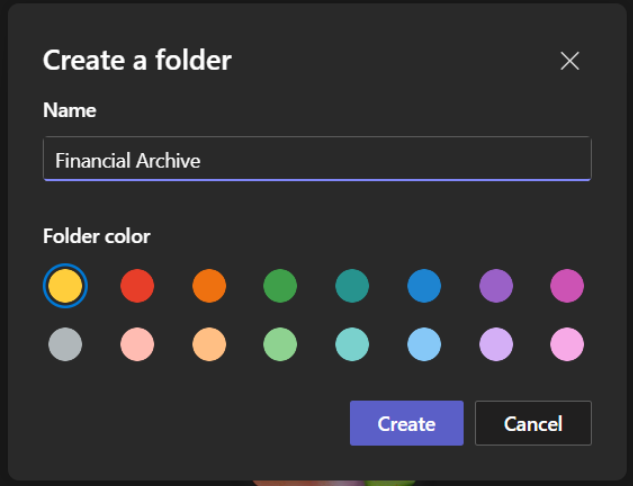Pick the orange folder color
The height and width of the screenshot is (486, 633).
[x=209, y=287]
